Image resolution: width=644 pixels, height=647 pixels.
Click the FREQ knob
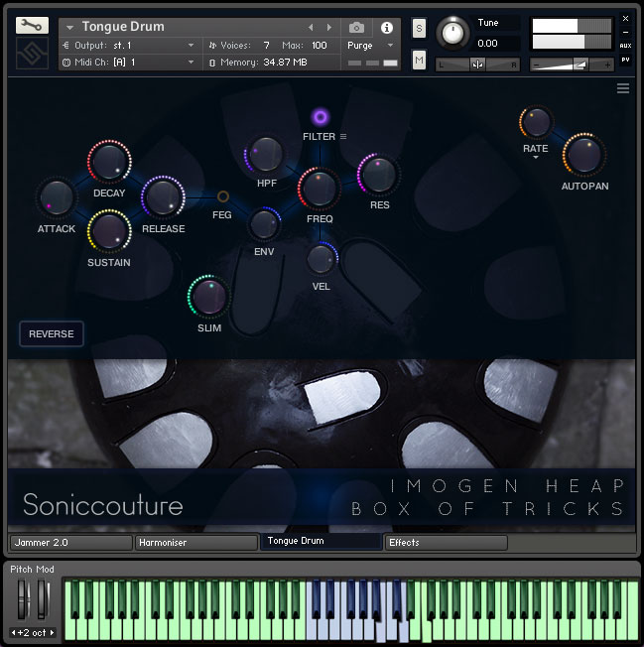tap(319, 189)
